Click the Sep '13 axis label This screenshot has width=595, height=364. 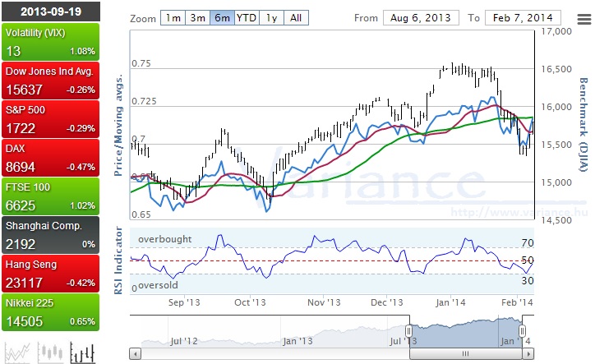pyautogui.click(x=184, y=302)
